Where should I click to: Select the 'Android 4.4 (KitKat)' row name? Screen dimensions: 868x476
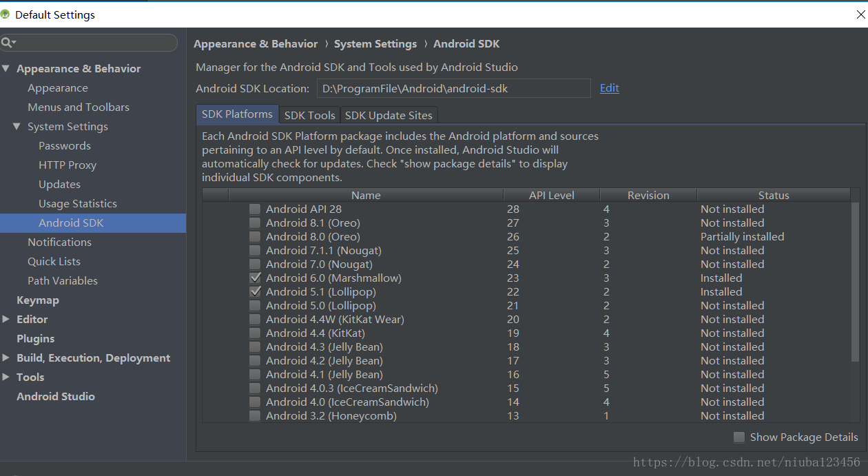tap(316, 333)
